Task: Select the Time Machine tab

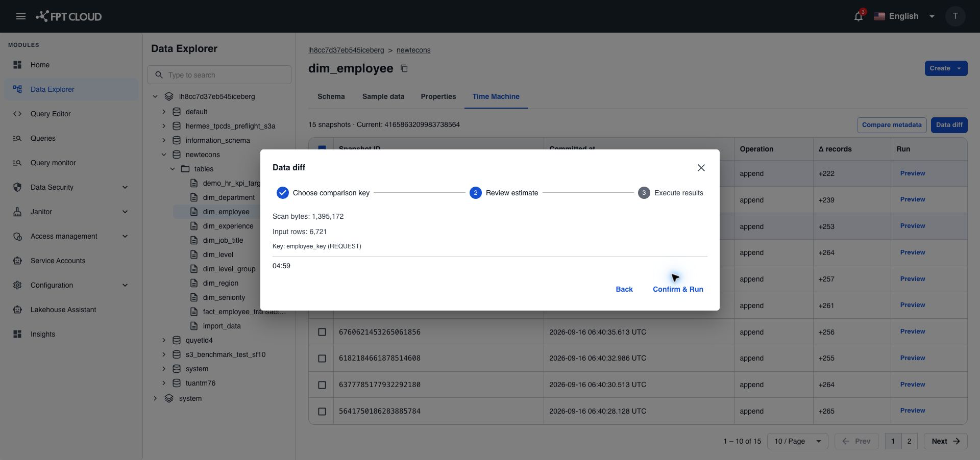Action: pyautogui.click(x=496, y=96)
